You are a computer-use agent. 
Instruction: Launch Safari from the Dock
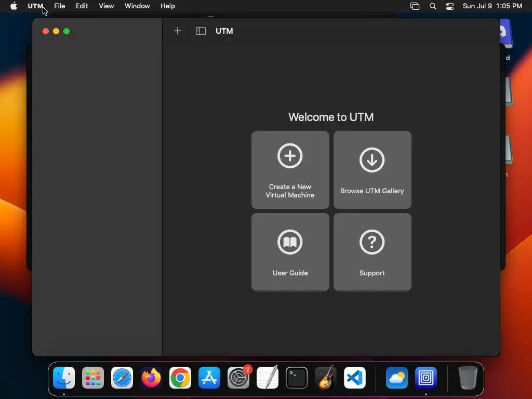[122, 378]
